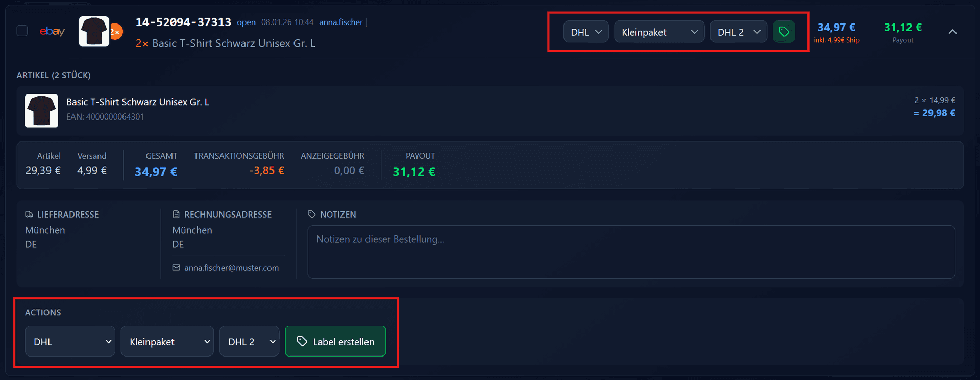
Task: Open the DHL 2 dropdown under Actions
Action: coord(250,341)
